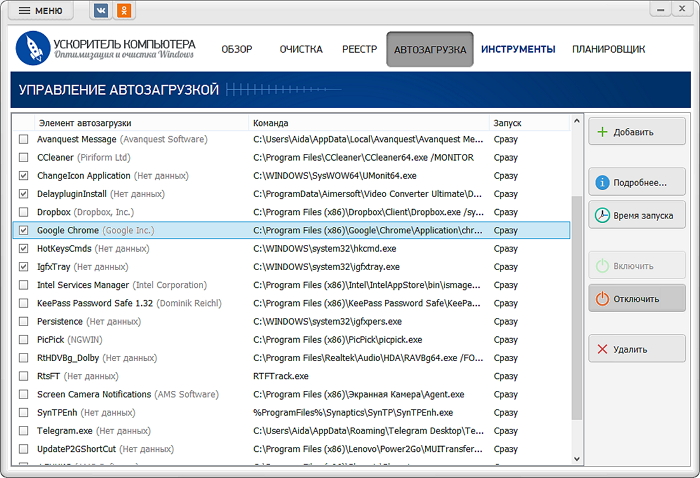The height and width of the screenshot is (478, 700).
Task: Click the igfxpers.exe command path
Action: pos(327,321)
